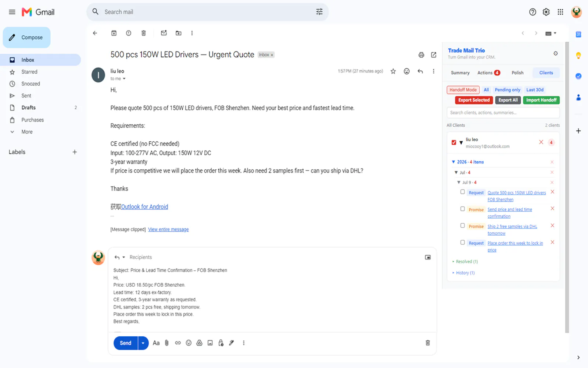Viewport: 588px width, 368px height.
Task: Check the Ship 2 free samples promise
Action: pyautogui.click(x=463, y=226)
